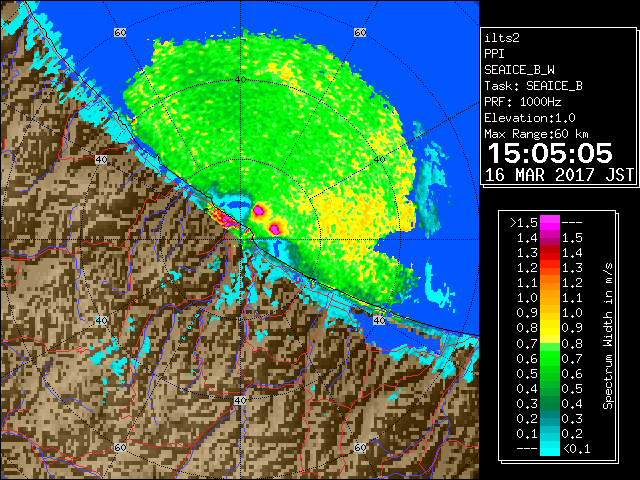Viewport: 640px width, 480px height.
Task: Click the "60" ring label in northeast ocean area
Action: pyautogui.click(x=360, y=33)
